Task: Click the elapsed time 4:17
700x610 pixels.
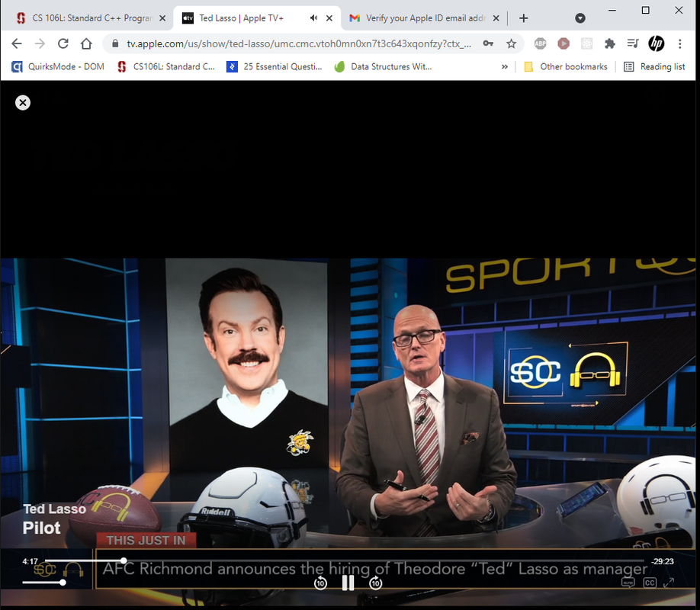Action: (31, 561)
